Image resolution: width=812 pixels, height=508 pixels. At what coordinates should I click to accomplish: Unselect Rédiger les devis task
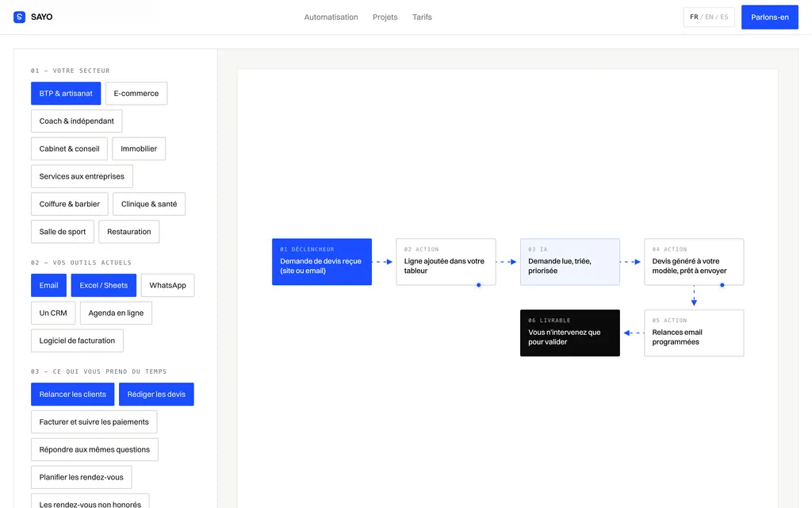tap(156, 394)
